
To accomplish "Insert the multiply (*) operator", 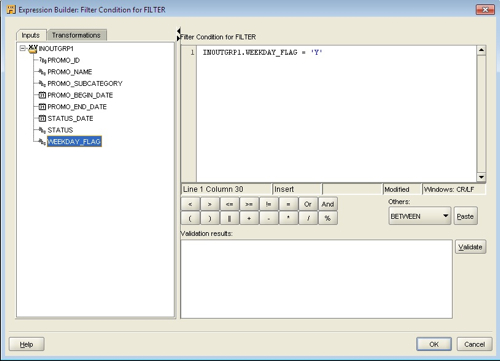I will pyautogui.click(x=288, y=218).
